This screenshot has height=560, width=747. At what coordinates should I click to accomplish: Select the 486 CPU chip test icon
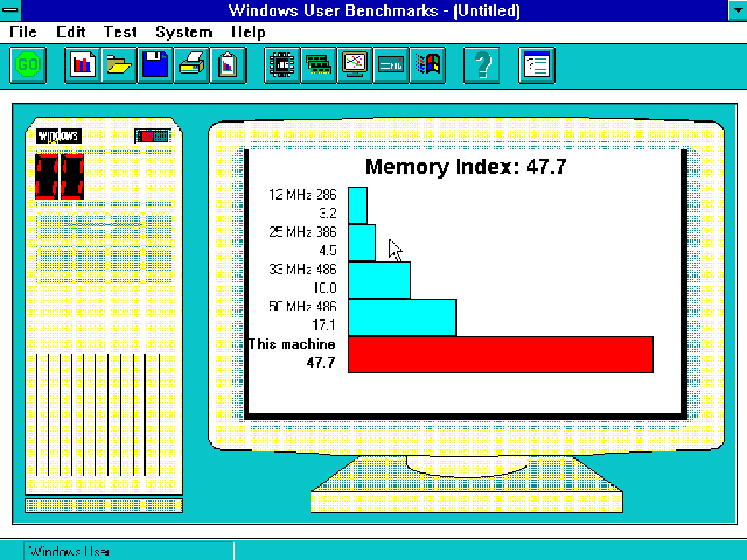pyautogui.click(x=282, y=65)
